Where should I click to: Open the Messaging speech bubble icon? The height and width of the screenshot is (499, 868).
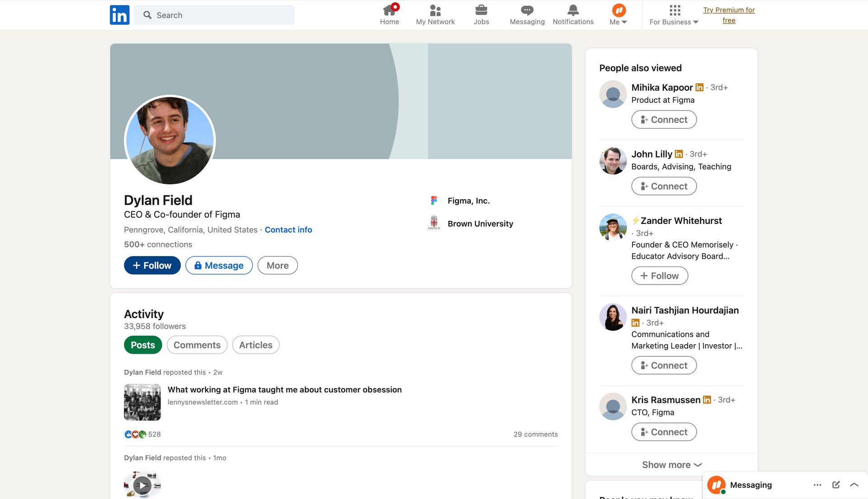pyautogui.click(x=526, y=10)
